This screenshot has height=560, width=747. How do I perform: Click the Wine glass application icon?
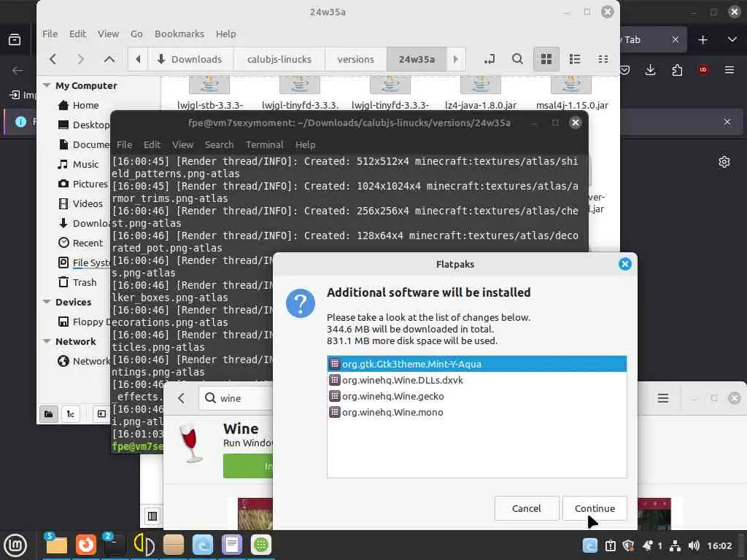point(190,443)
